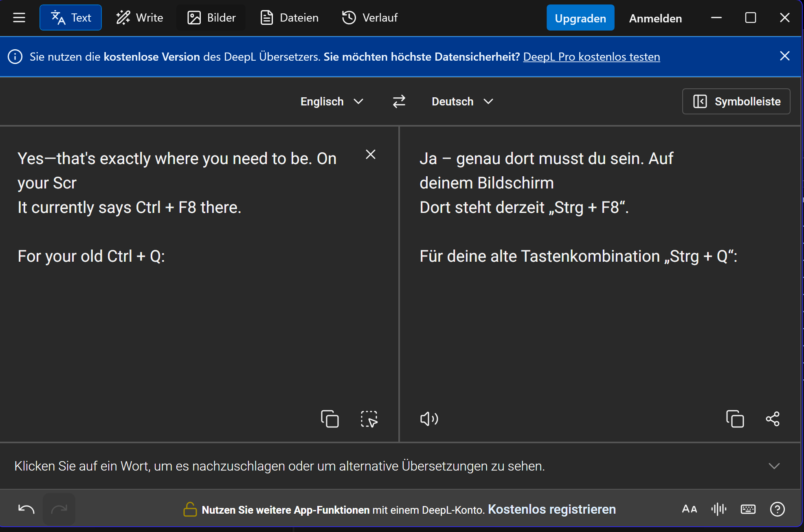The height and width of the screenshot is (532, 804).
Task: Listen to the German translation
Action: [429, 419]
